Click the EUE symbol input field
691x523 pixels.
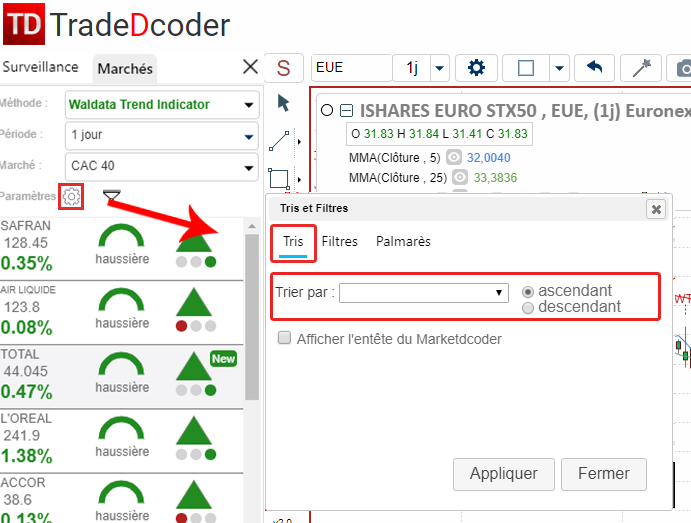coord(351,68)
